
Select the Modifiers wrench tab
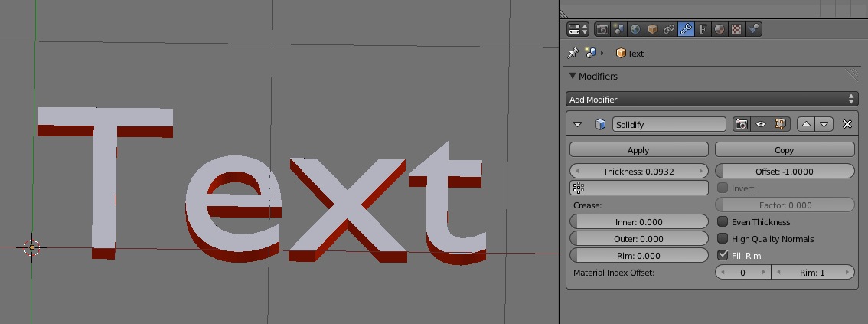[x=686, y=29]
